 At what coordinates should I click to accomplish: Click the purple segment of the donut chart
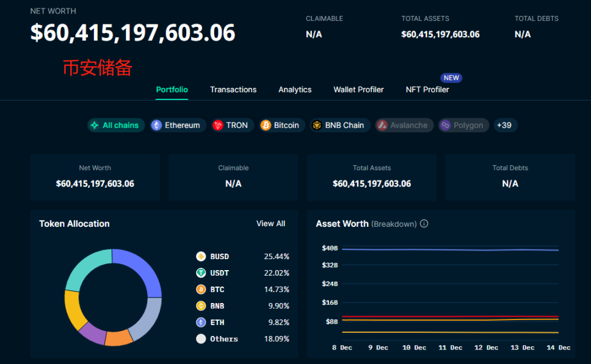(94, 333)
